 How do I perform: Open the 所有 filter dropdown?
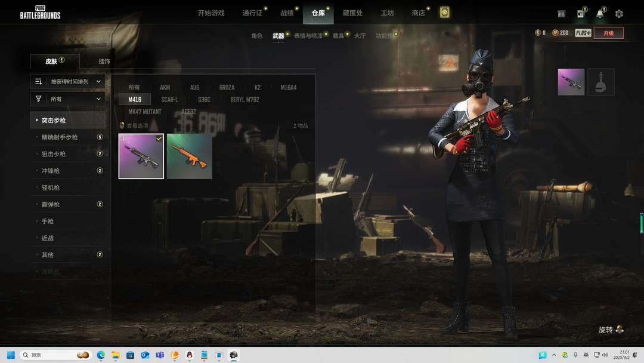click(68, 99)
